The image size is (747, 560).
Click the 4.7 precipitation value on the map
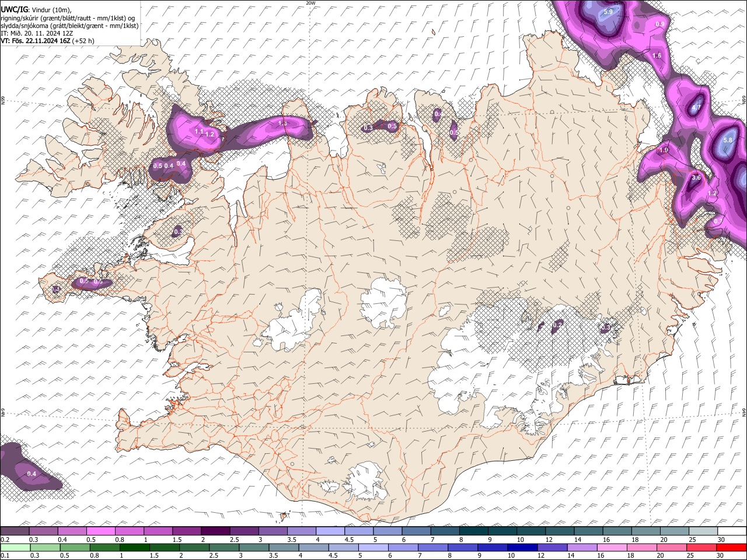tap(696, 108)
